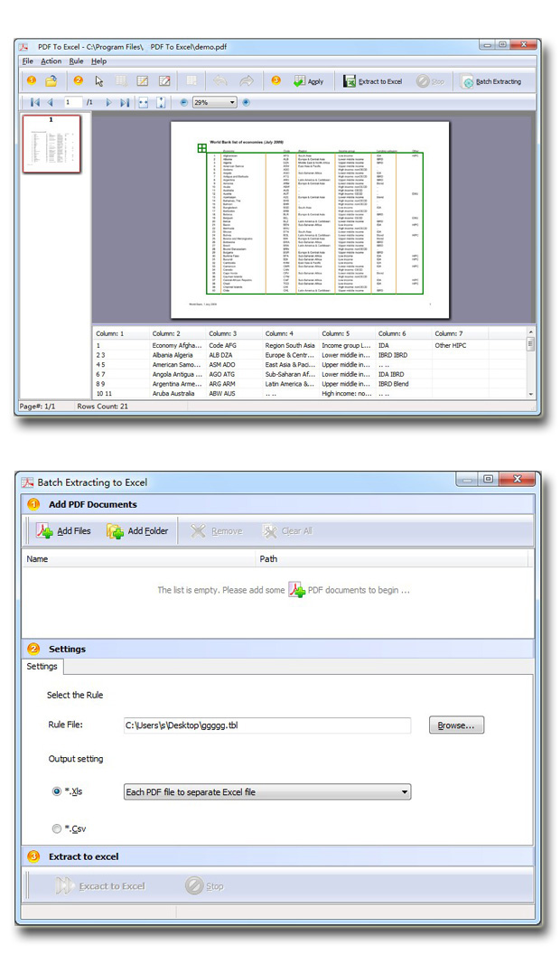Click the Column: 1 header
Viewport: 560px width, 973px height.
121,333
